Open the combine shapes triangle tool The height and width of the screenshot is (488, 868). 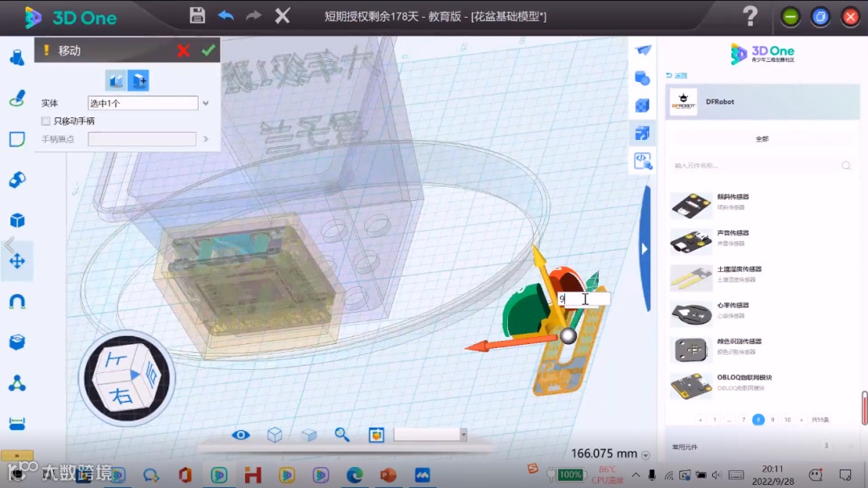point(17,383)
